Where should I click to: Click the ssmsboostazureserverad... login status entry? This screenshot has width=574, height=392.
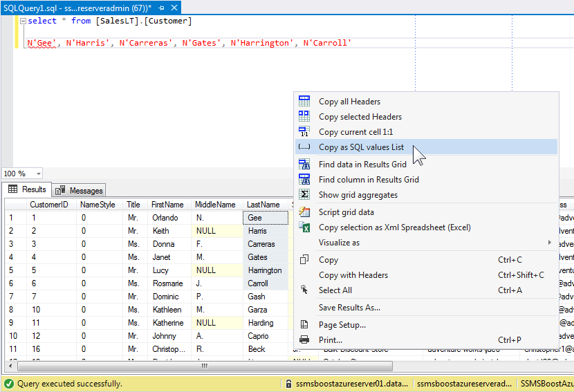(464, 384)
